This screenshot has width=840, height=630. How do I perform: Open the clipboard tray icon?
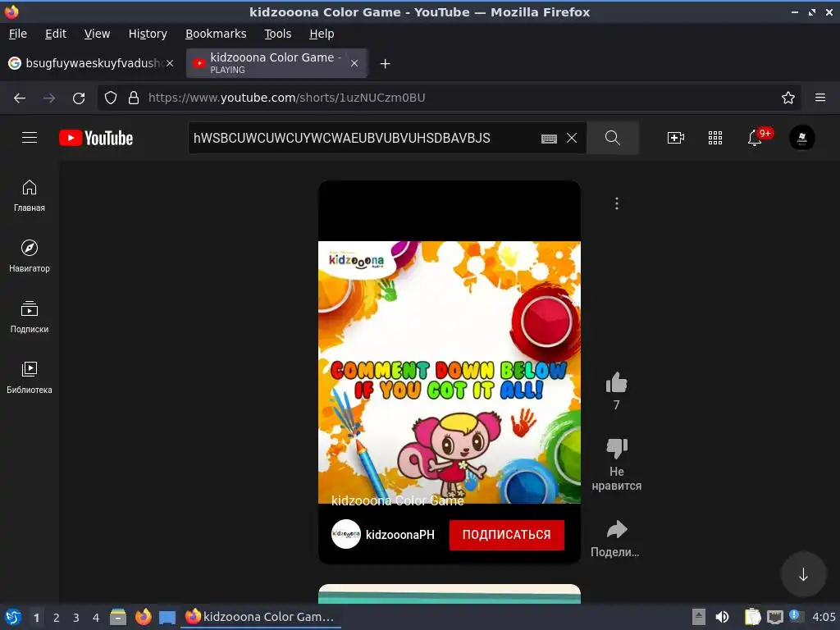(x=752, y=617)
